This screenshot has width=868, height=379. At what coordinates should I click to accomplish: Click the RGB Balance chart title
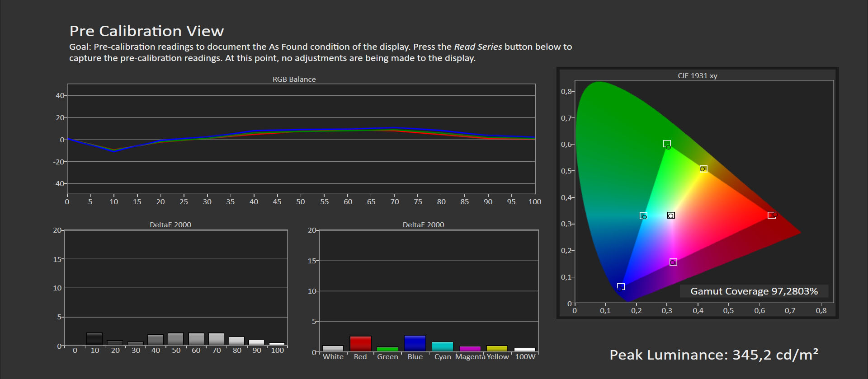click(x=294, y=79)
